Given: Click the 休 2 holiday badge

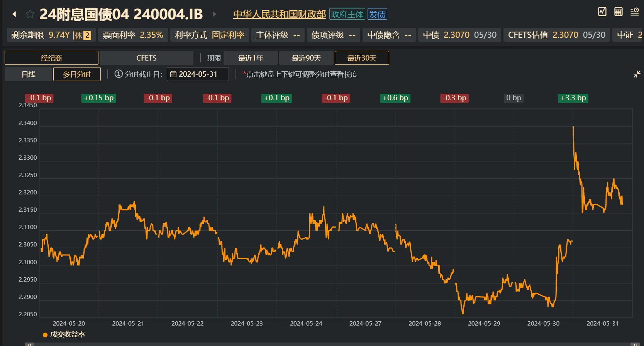Looking at the screenshot, I should (x=82, y=35).
